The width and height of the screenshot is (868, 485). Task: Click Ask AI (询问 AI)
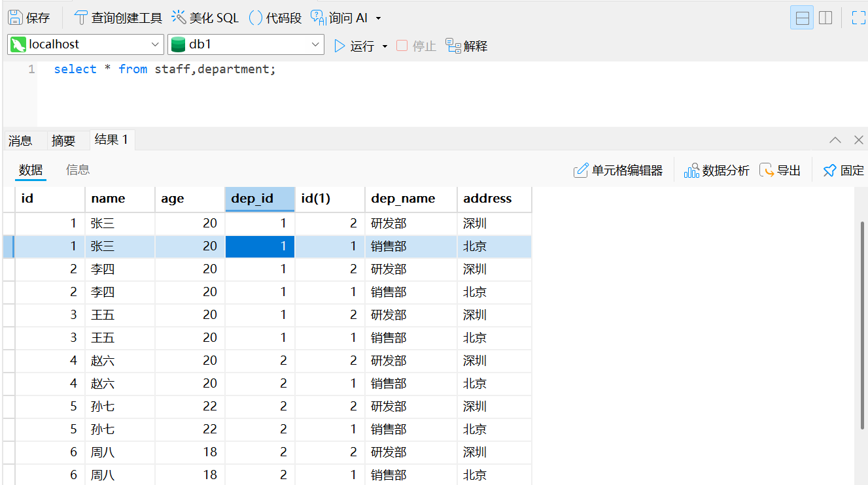click(339, 18)
